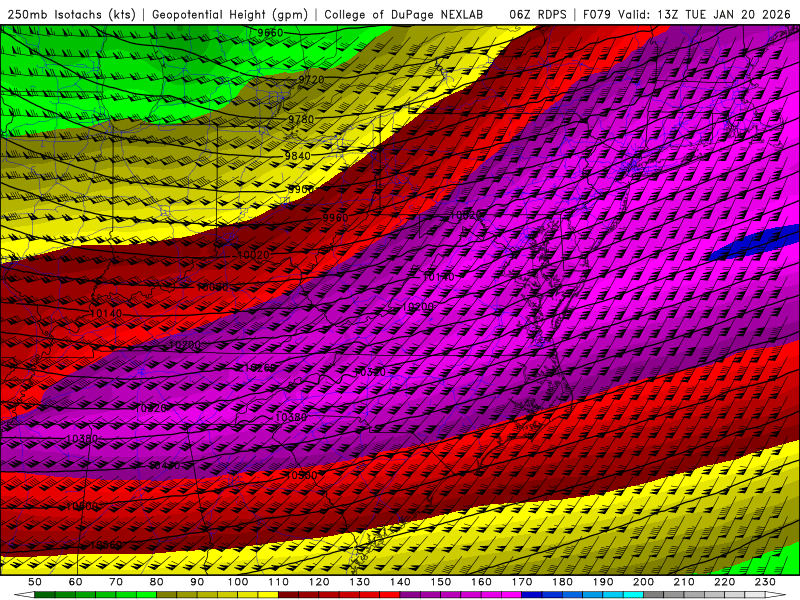
Task: Click the 'College of DuPage NEXLAB' label
Action: [404, 15]
